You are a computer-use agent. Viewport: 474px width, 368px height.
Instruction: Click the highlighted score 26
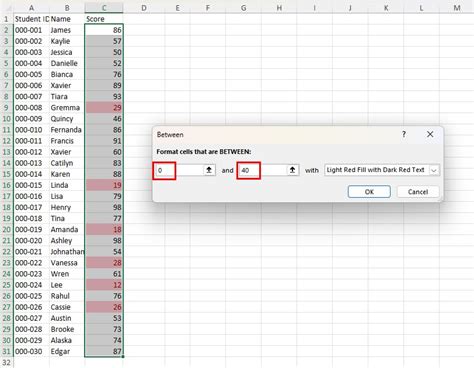(104, 307)
